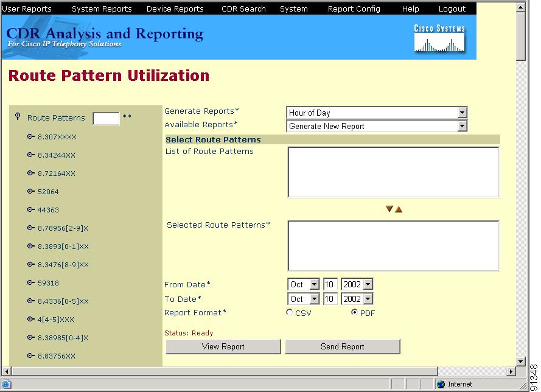The height and width of the screenshot is (392, 541).
Task: Open the CDR Search menu
Action: click(243, 9)
